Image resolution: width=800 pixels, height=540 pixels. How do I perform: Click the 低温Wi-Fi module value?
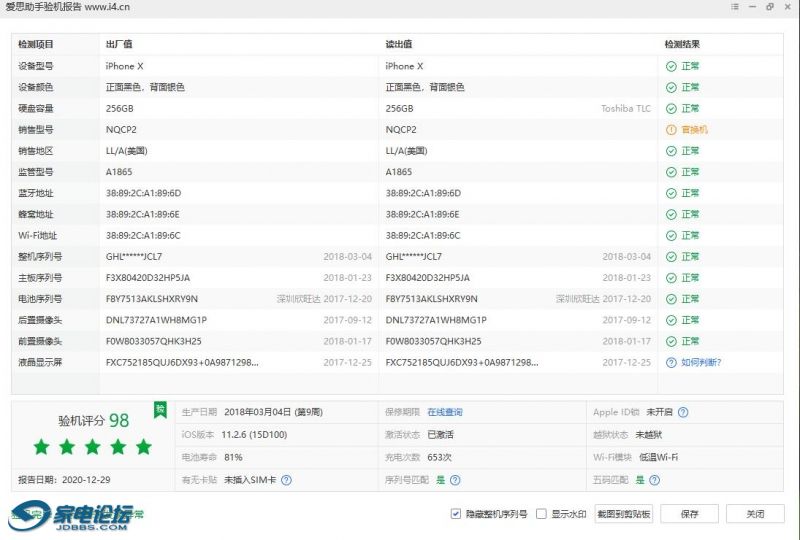point(659,457)
